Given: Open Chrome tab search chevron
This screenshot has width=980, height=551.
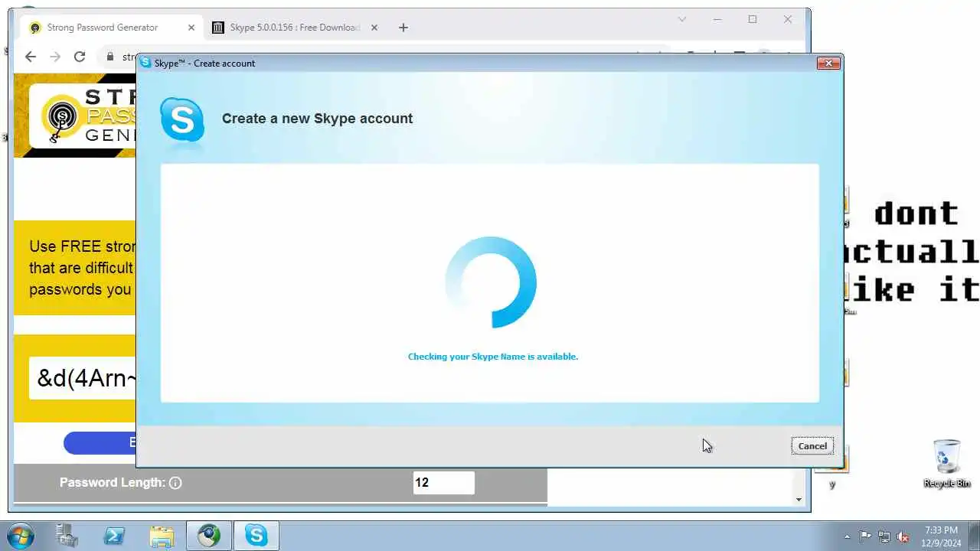Looking at the screenshot, I should [682, 19].
